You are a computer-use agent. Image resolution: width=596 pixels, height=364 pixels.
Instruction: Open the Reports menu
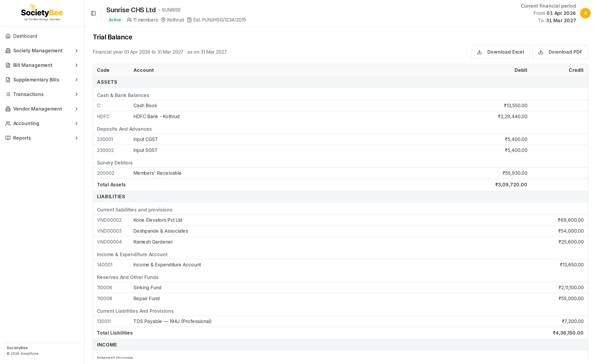coord(42,138)
